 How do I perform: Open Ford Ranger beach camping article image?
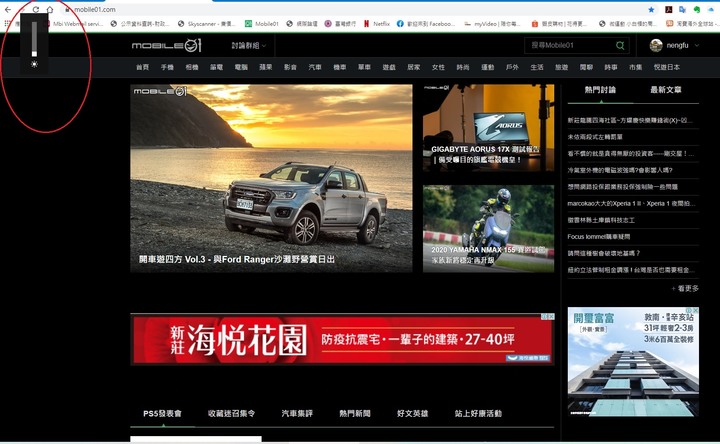(x=271, y=178)
